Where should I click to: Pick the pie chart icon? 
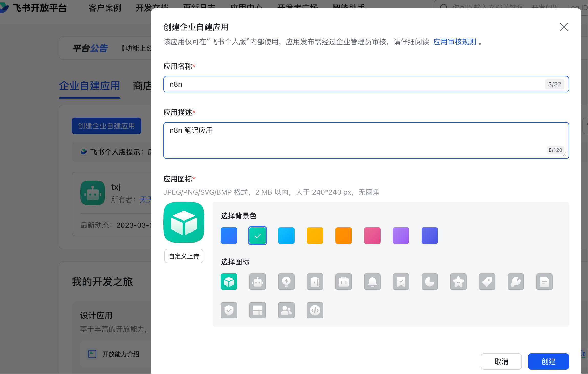point(429,282)
